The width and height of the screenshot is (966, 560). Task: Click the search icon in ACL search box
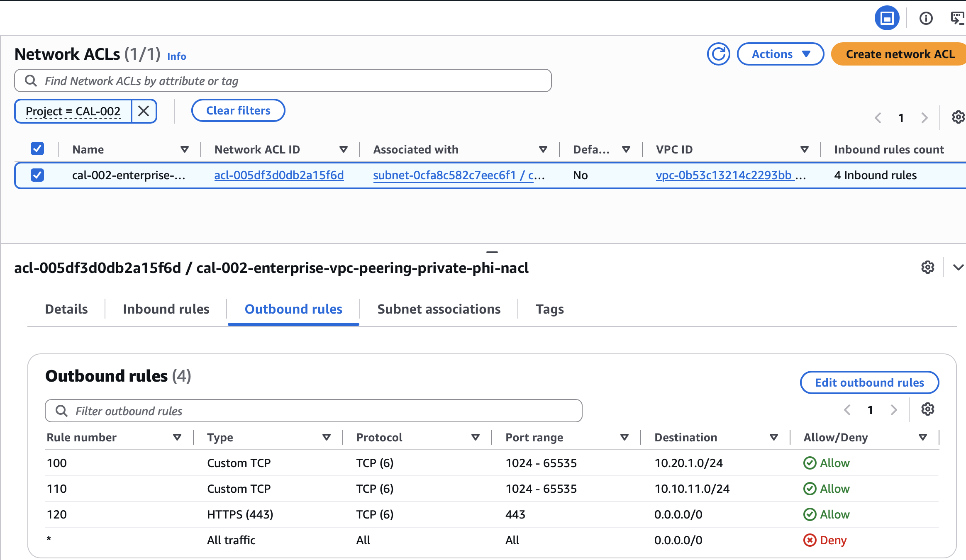31,80
